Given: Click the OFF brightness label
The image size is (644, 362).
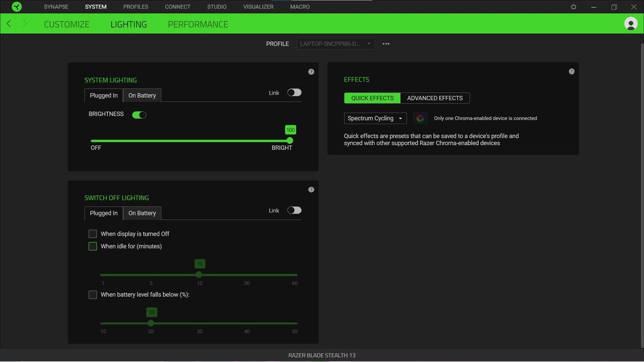Looking at the screenshot, I should tap(96, 148).
